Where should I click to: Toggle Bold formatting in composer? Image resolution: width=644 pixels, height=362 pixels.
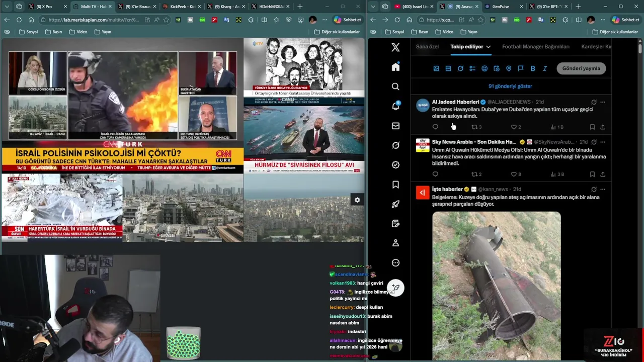pos(533,68)
